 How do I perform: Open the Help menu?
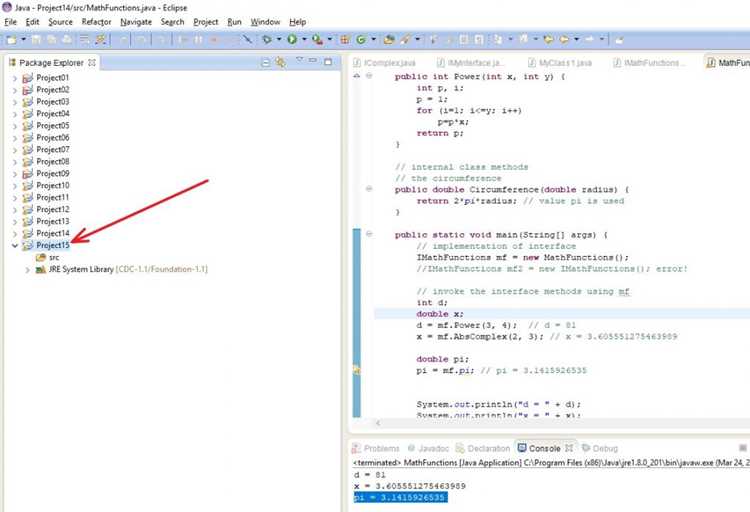click(x=298, y=22)
